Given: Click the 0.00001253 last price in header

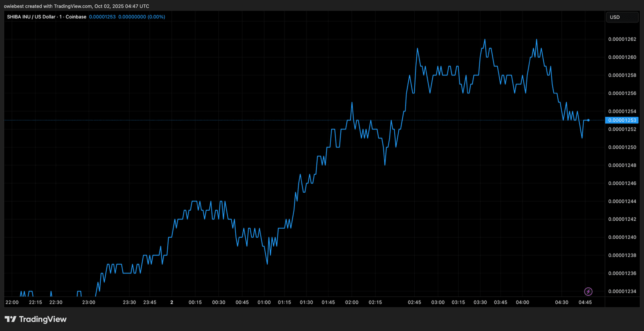Looking at the screenshot, I should click(x=102, y=17).
